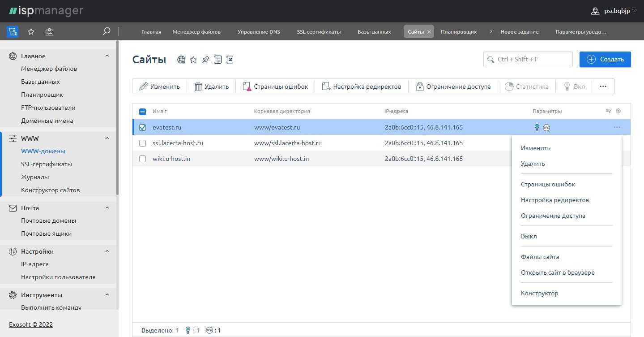
Task: Click the sidebar vertical scrollbar
Action: click(117, 117)
